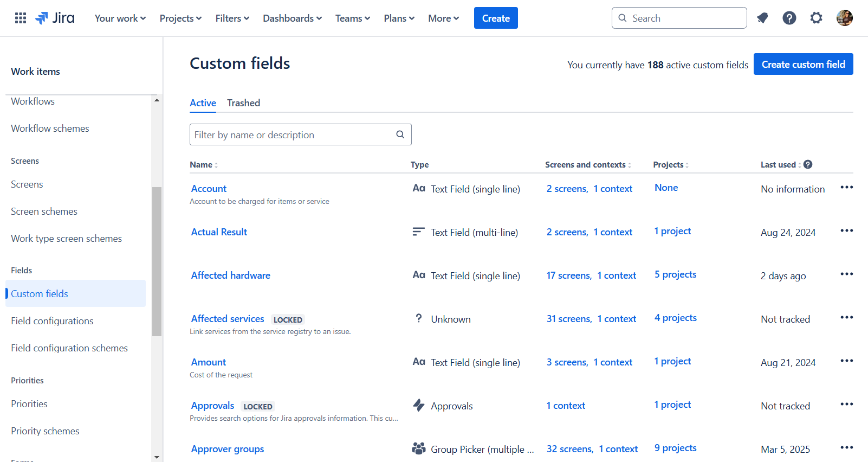Open the settings gear icon

pos(817,18)
